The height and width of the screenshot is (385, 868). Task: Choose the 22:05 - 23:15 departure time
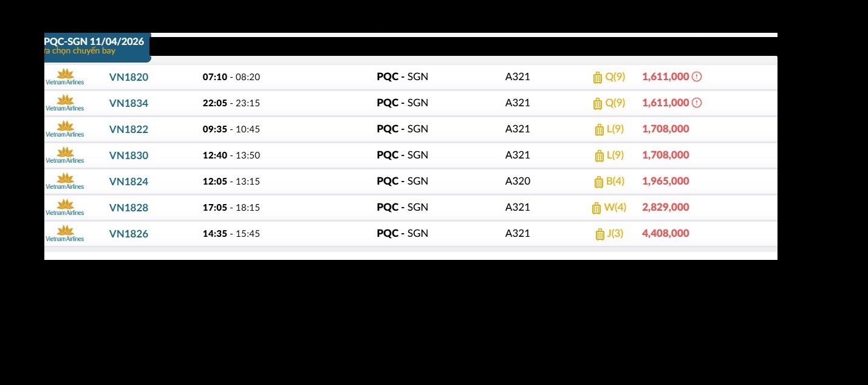[231, 103]
